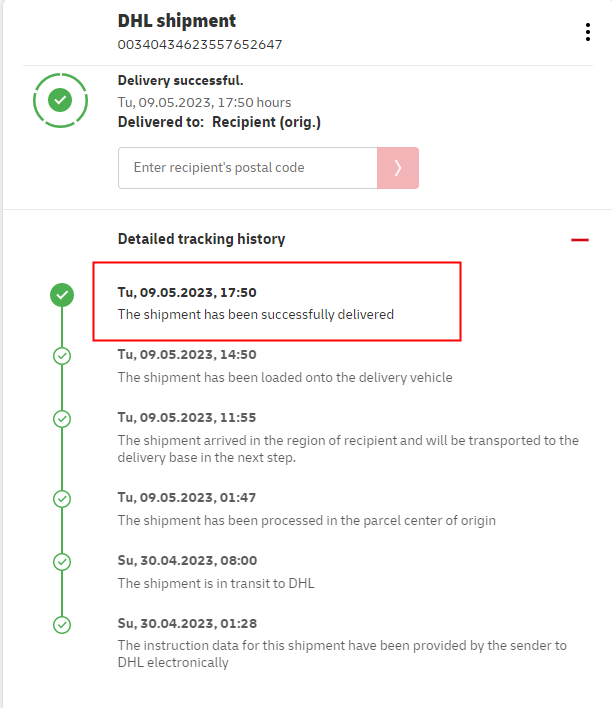Collapse tracking history using the red minus icon
Image resolution: width=612 pixels, height=708 pixels.
[580, 240]
